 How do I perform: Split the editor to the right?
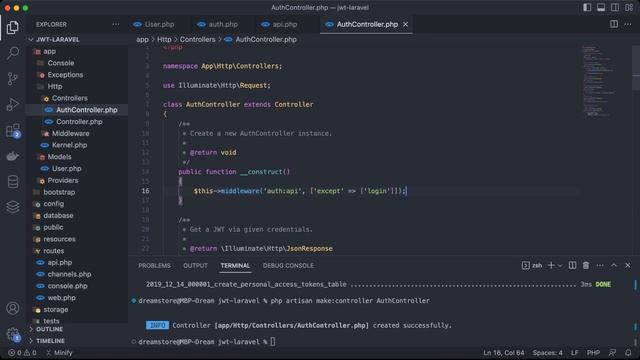(614, 24)
